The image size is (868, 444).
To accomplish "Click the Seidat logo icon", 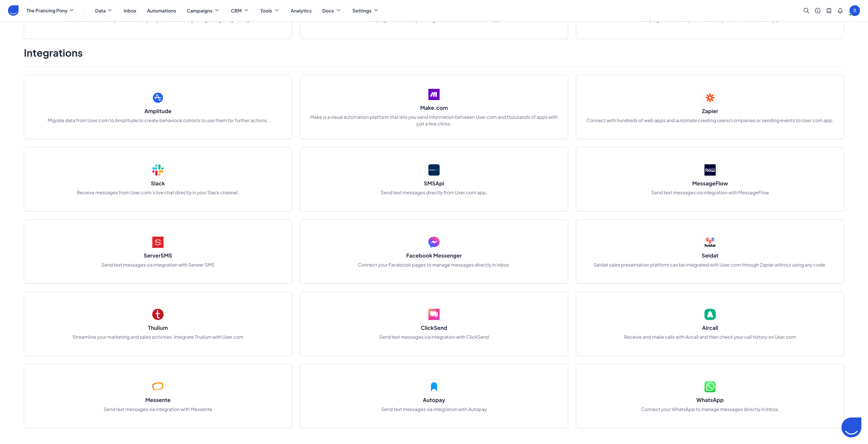I will 710,242.
